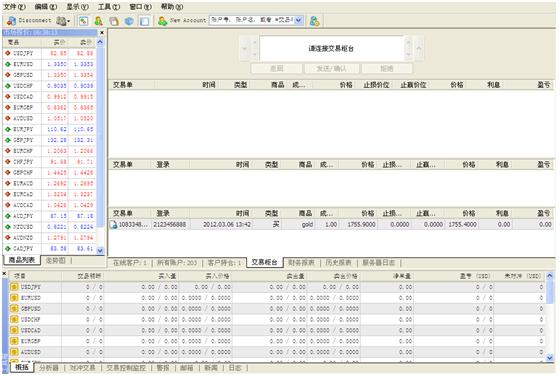Image resolution: width=560 pixels, height=375 pixels.
Task: Click the GBPUSD icon in the quotes list
Action: (x=8, y=75)
